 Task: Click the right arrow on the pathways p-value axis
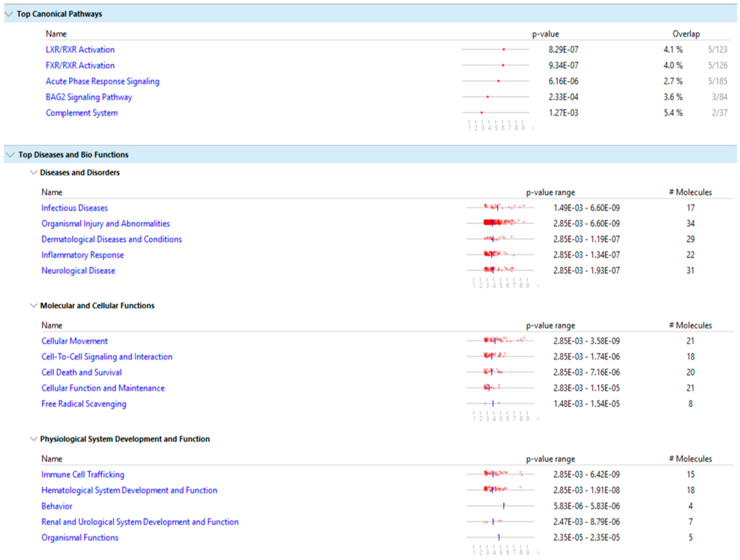(533, 127)
